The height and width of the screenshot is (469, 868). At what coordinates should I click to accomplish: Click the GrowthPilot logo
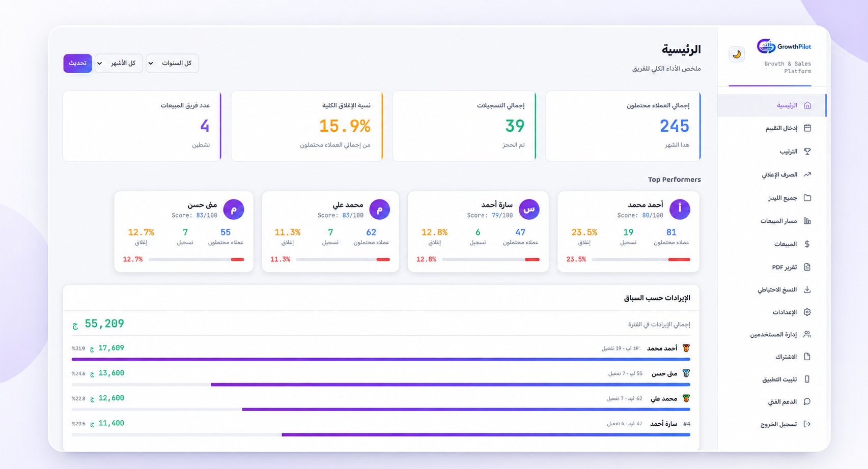click(x=784, y=46)
